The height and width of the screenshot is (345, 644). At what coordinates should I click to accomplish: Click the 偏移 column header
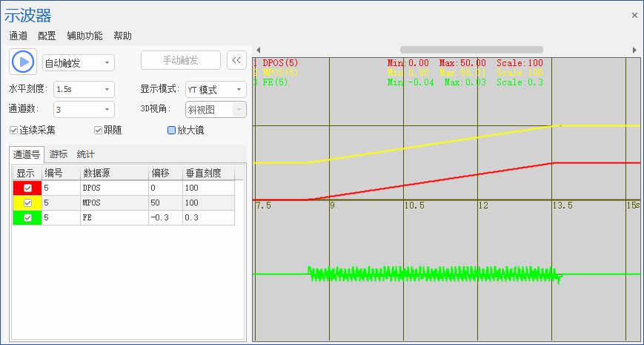[x=165, y=173]
